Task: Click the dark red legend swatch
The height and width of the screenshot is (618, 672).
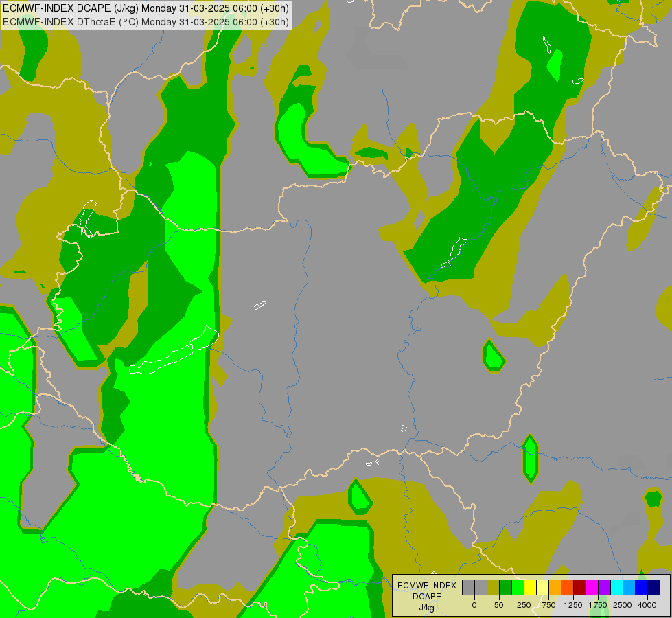Action: 580,588
